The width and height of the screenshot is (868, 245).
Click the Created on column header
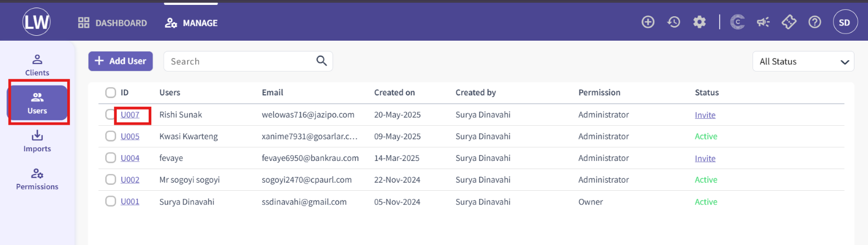[394, 93]
